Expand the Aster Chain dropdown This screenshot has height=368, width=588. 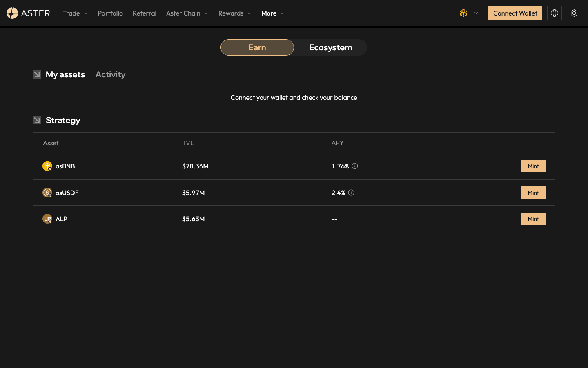pyautogui.click(x=187, y=13)
